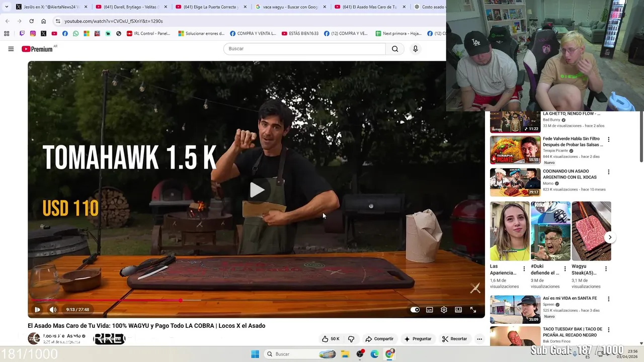Switch to theater mode

(458, 310)
